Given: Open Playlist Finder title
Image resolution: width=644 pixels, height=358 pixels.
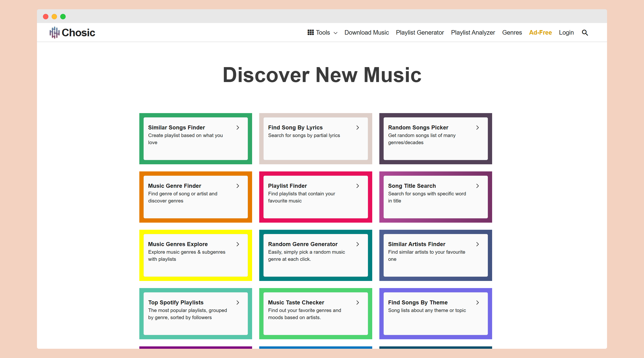Looking at the screenshot, I should [x=287, y=186].
